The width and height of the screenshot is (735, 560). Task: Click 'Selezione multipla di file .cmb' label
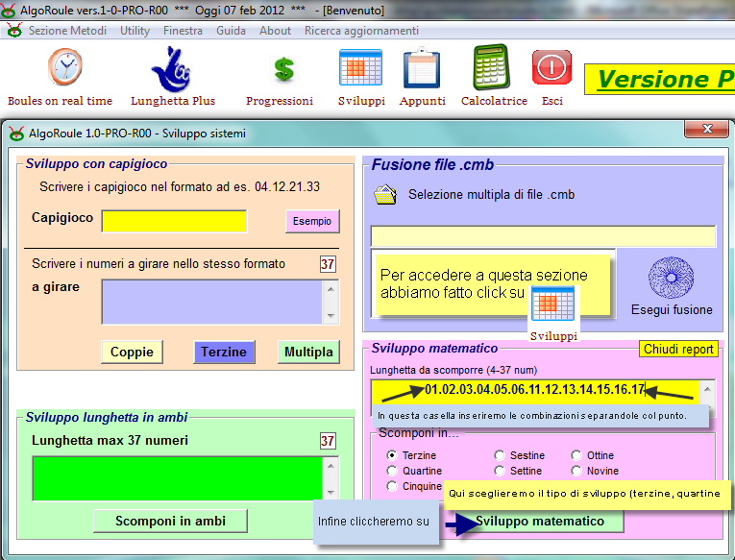click(491, 194)
